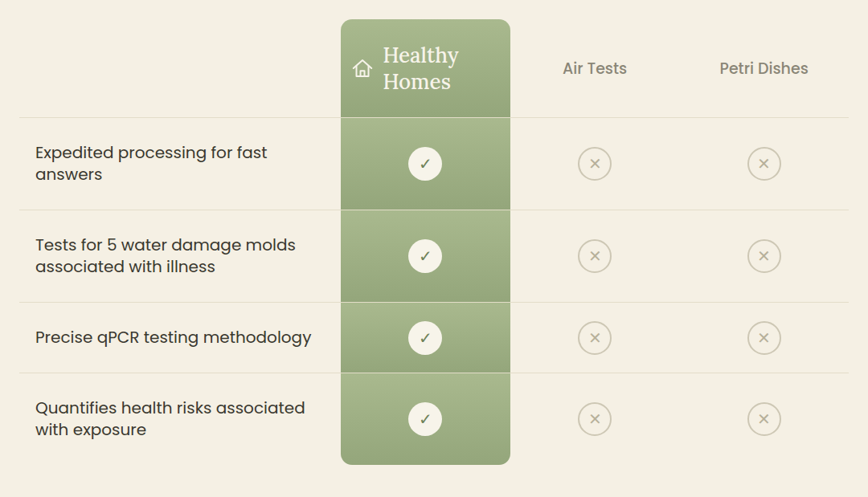
Task: Select the Petri Dishes column header
Action: 764,68
